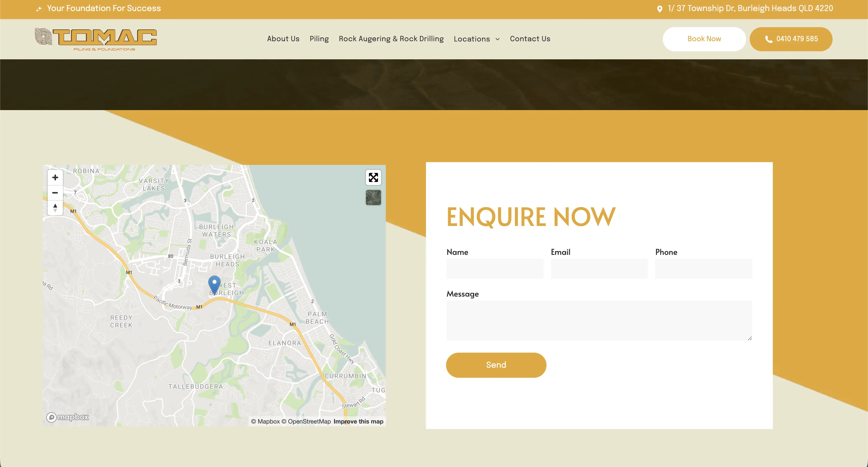Click location pin beside Township Dr address

(660, 9)
